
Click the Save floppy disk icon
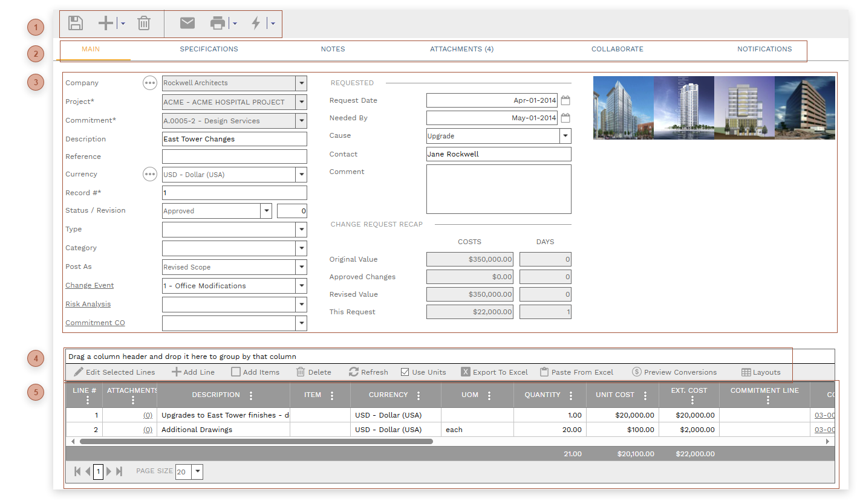(76, 24)
